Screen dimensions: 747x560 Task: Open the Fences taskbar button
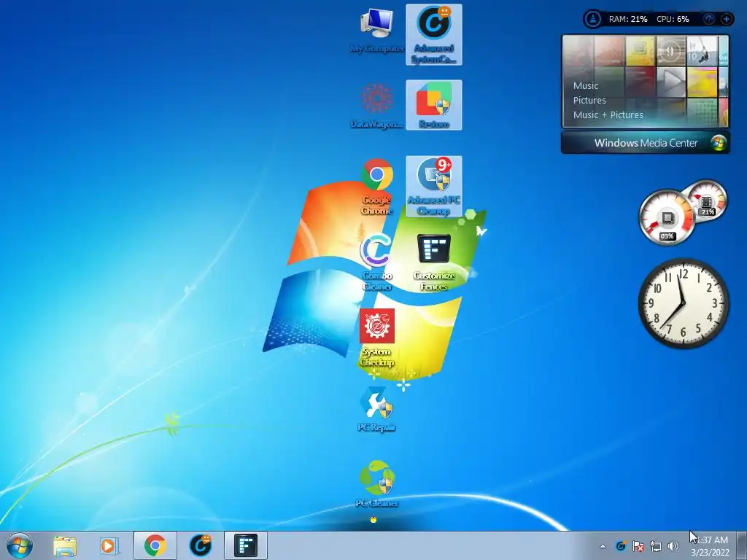coord(246,545)
